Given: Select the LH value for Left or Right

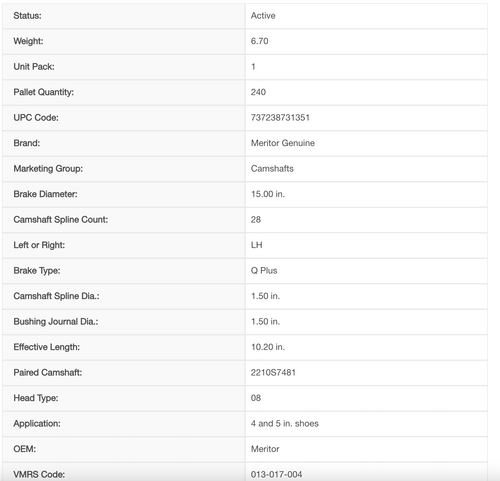Looking at the screenshot, I should [x=257, y=245].
